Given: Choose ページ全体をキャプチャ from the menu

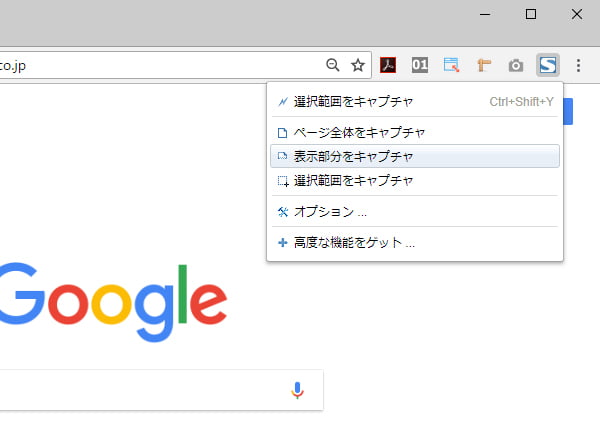Looking at the screenshot, I should [360, 132].
